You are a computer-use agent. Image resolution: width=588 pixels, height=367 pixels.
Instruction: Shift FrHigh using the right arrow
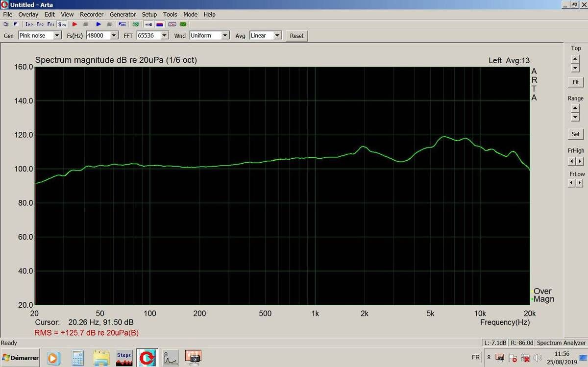pos(580,161)
